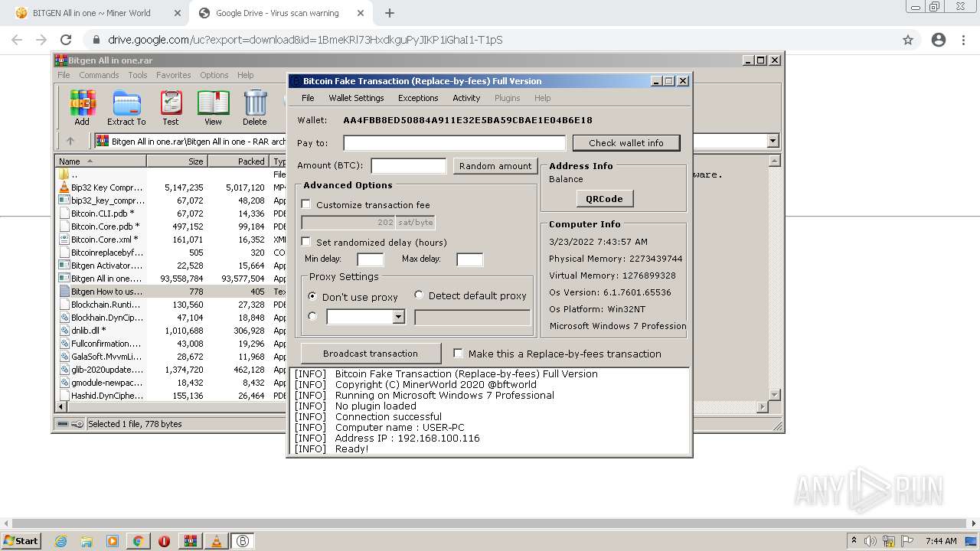Switch to WinRAR in the taskbar
980x551 pixels.
[x=190, y=541]
